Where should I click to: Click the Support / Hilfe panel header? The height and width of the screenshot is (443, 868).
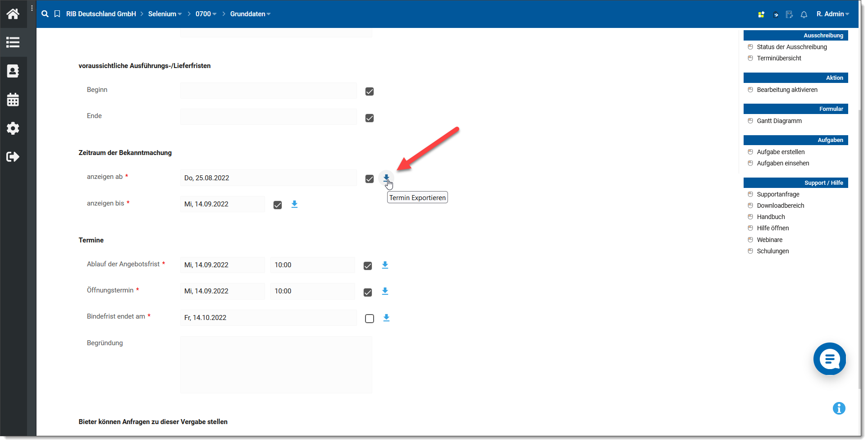pos(796,183)
